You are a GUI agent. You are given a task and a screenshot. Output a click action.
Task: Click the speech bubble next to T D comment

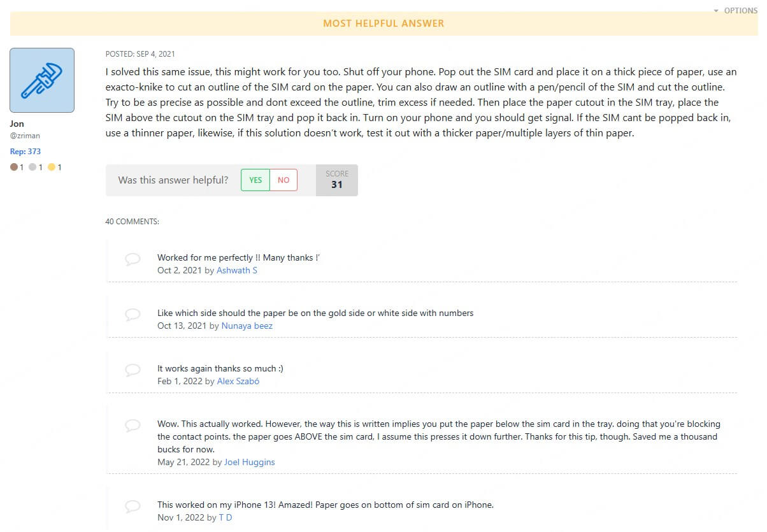(133, 506)
